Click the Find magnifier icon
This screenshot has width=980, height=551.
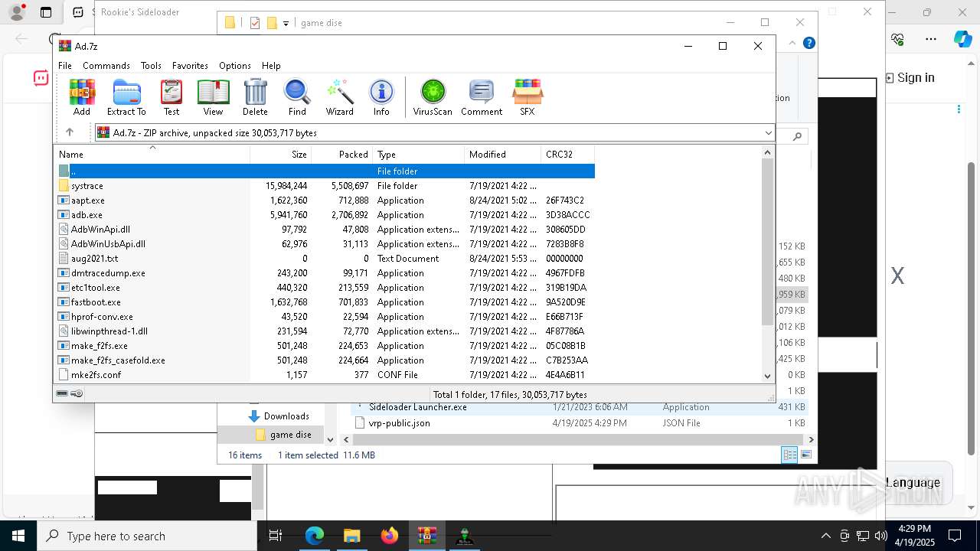[x=297, y=97]
